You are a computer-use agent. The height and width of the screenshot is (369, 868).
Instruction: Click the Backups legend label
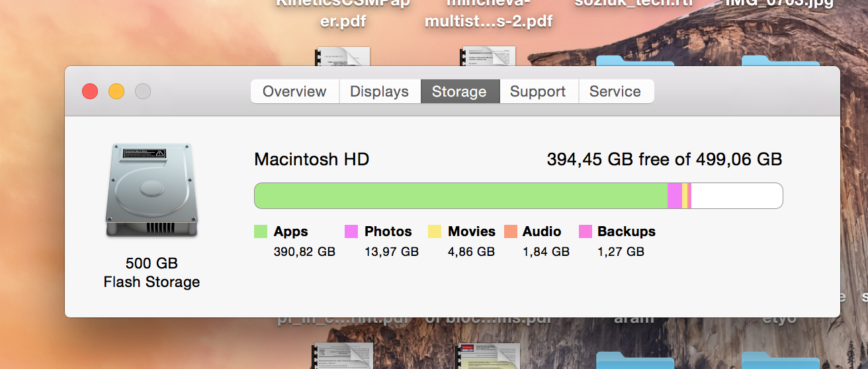point(627,231)
